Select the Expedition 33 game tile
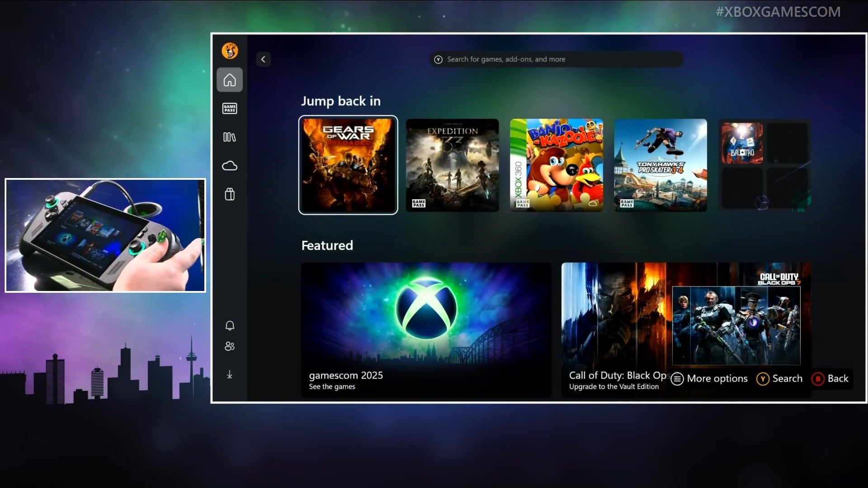 [x=452, y=165]
